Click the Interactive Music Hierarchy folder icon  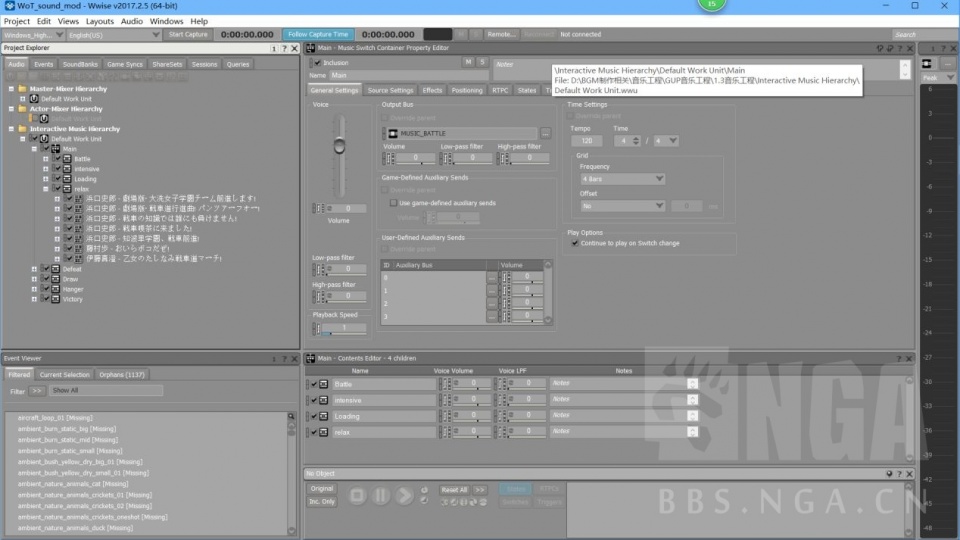[x=23, y=129]
